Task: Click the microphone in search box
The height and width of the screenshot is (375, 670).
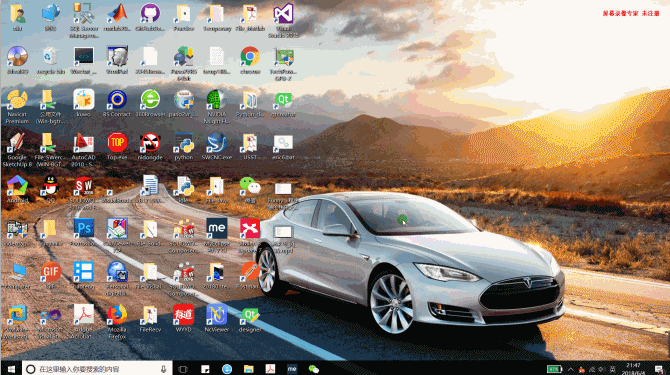Action: [163, 369]
